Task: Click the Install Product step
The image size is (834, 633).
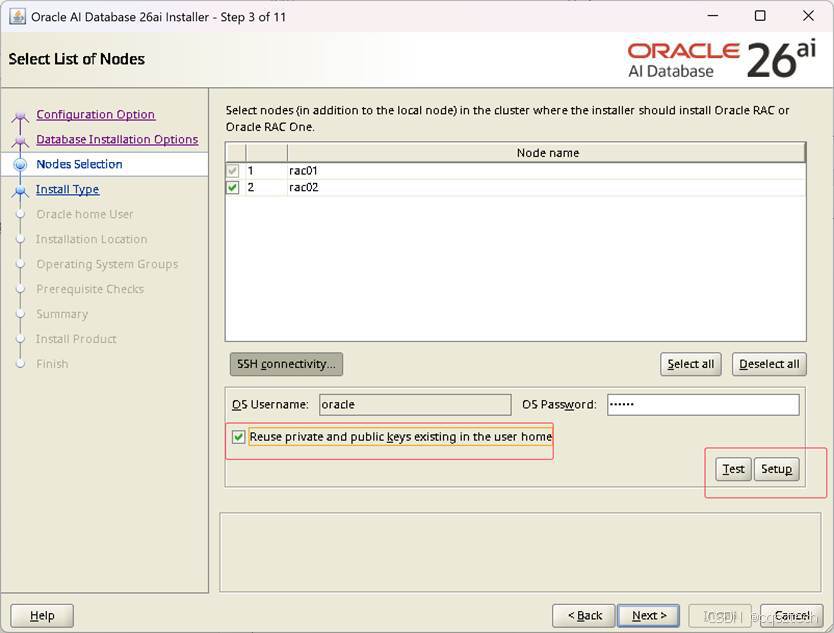Action: tap(76, 339)
